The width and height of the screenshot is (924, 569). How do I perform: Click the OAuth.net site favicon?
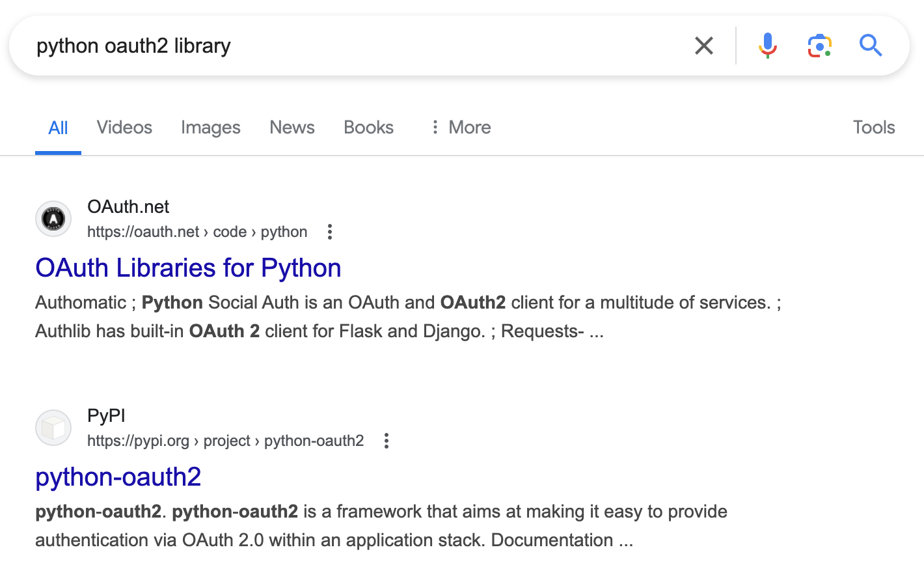click(53, 219)
